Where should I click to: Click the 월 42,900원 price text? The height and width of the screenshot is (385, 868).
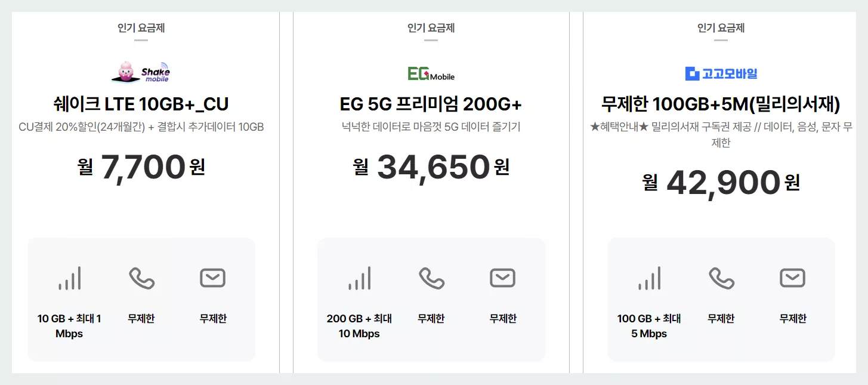click(722, 182)
